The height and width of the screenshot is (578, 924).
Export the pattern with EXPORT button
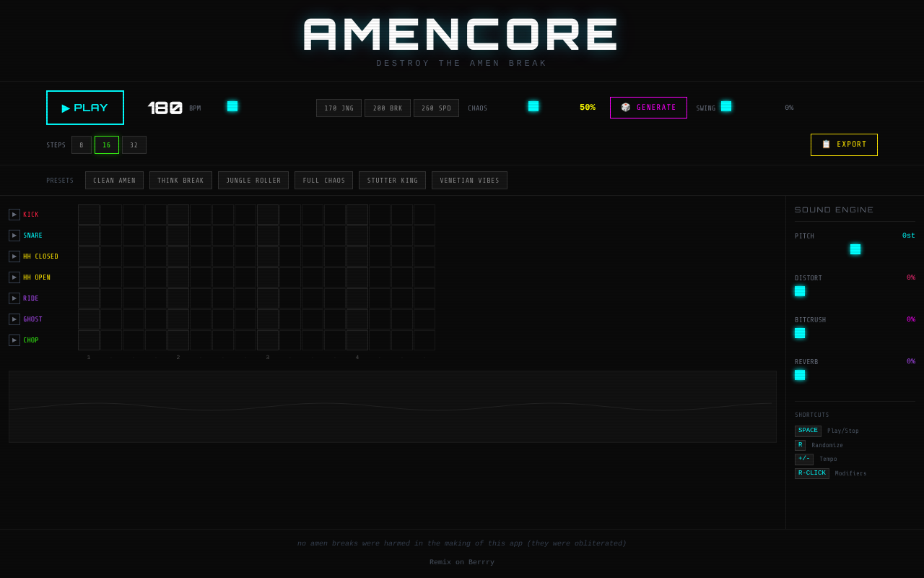point(844,144)
